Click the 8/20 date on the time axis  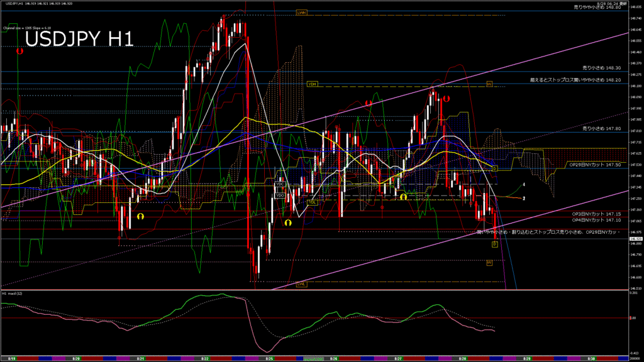coord(76,359)
